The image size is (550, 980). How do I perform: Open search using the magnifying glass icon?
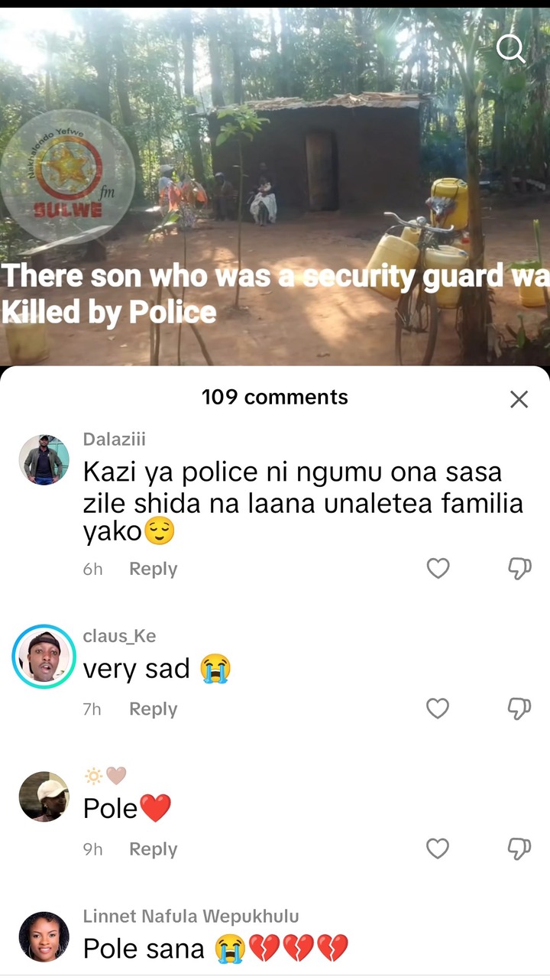pyautogui.click(x=510, y=48)
